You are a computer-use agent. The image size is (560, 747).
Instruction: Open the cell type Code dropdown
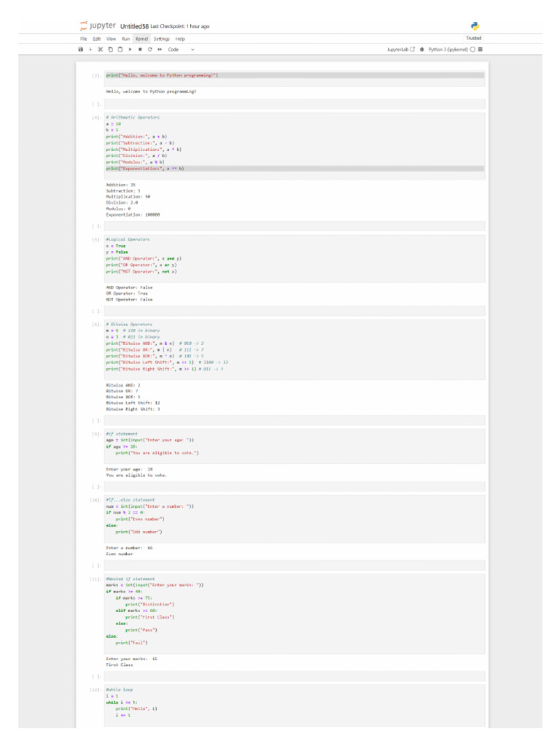tap(181, 50)
